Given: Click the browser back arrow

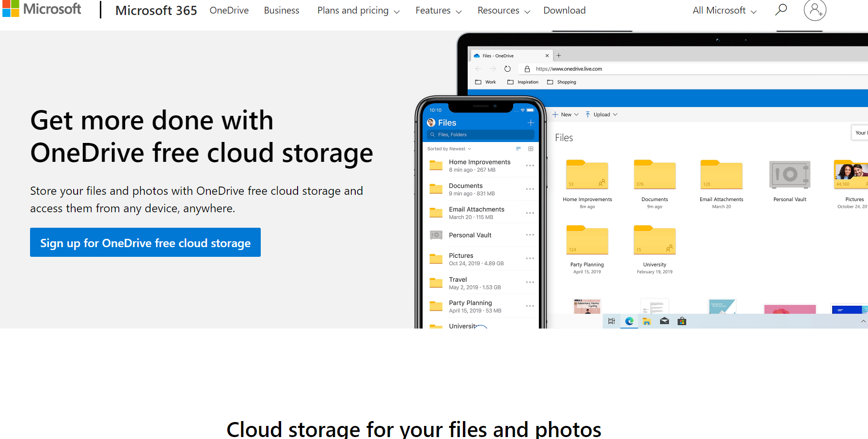Looking at the screenshot, I should pyautogui.click(x=478, y=69).
